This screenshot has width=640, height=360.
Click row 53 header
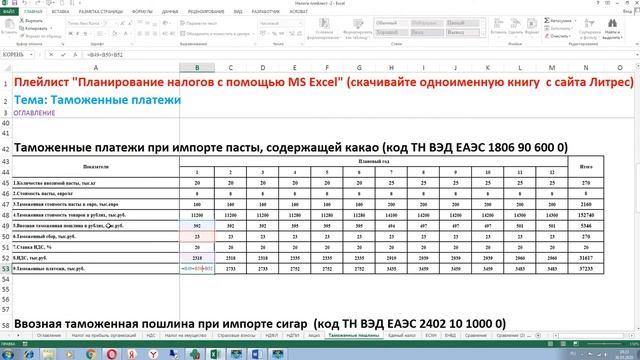point(6,269)
